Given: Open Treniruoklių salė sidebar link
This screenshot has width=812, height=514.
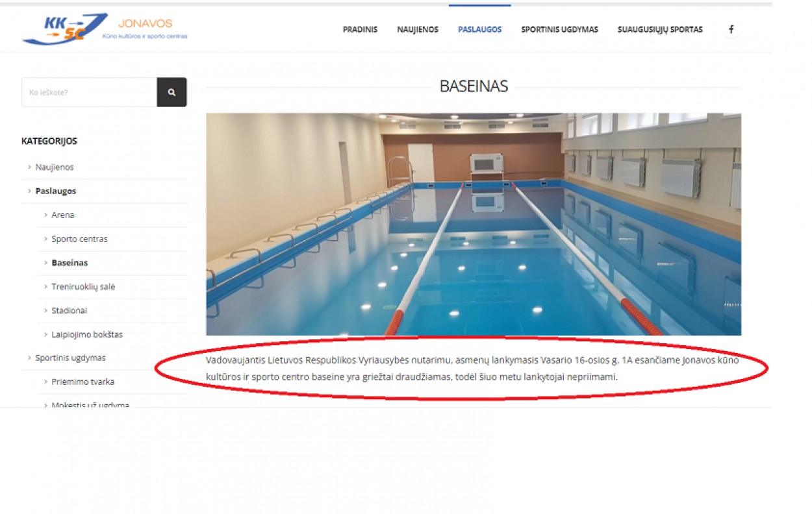Looking at the screenshot, I should coord(83,286).
